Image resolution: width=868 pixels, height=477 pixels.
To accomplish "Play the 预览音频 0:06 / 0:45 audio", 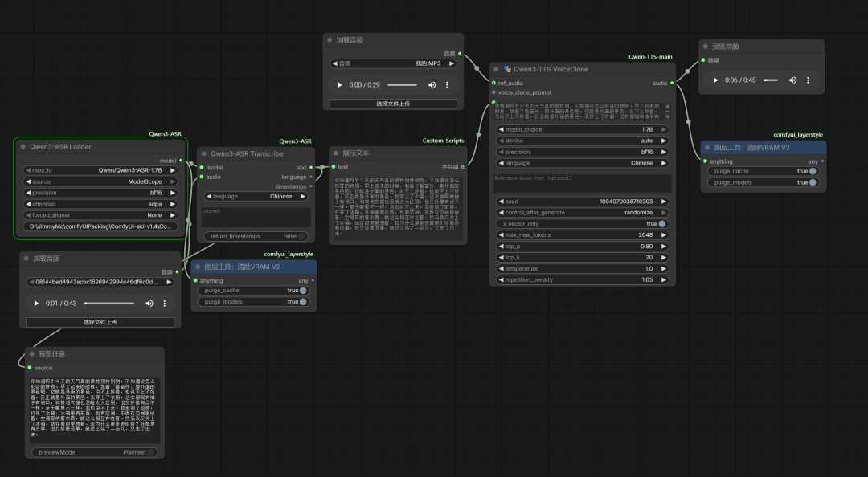I will tap(715, 80).
